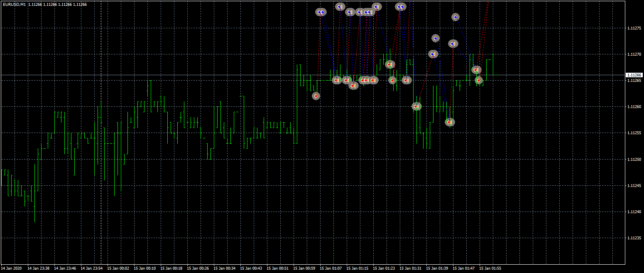Click the 1.11255 price scale label
Screen dimensions: 644x273
click(x=634, y=133)
